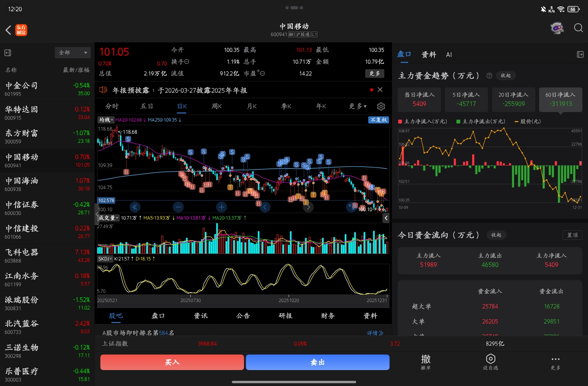Zoom out the K-line chart with the minus icon
Screen dimensions: 588x386
coord(178,207)
